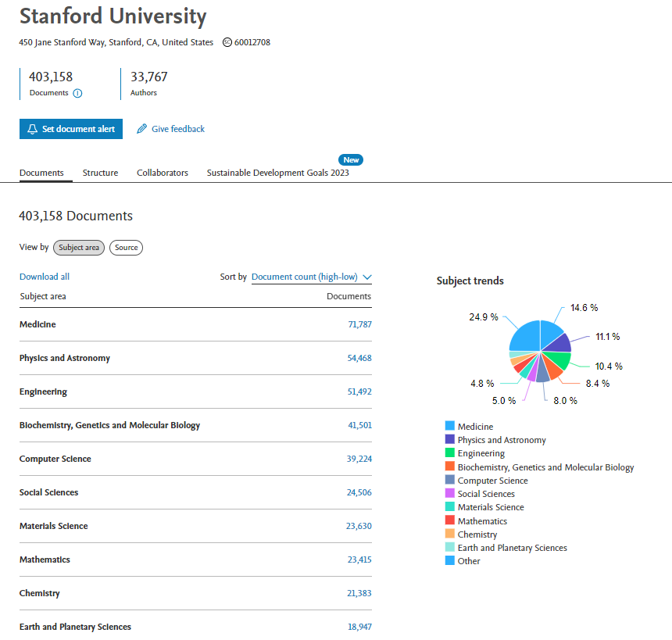Viewport: 672px width, 640px height.
Task: Click the Subject trends heading
Action: [470, 281]
